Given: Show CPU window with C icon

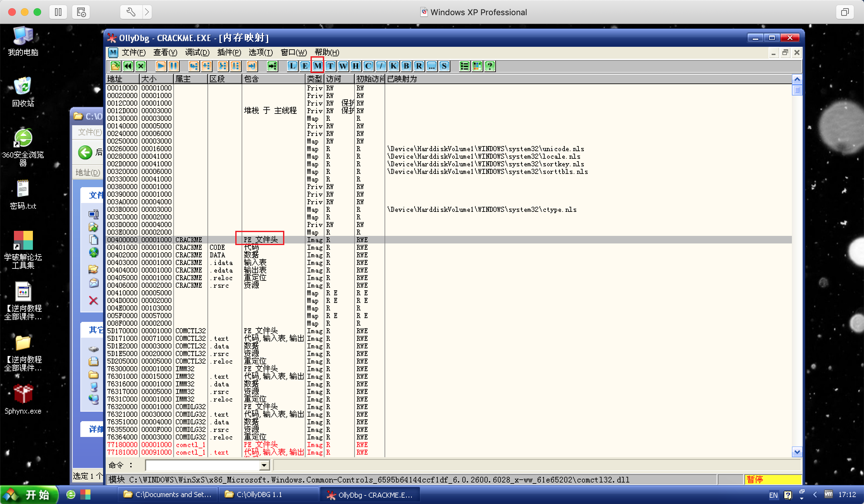Looking at the screenshot, I should coord(368,66).
